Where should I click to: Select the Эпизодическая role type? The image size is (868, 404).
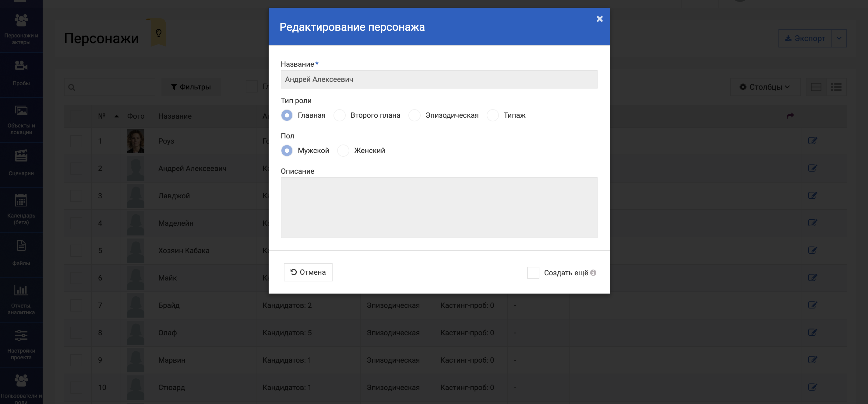415,115
